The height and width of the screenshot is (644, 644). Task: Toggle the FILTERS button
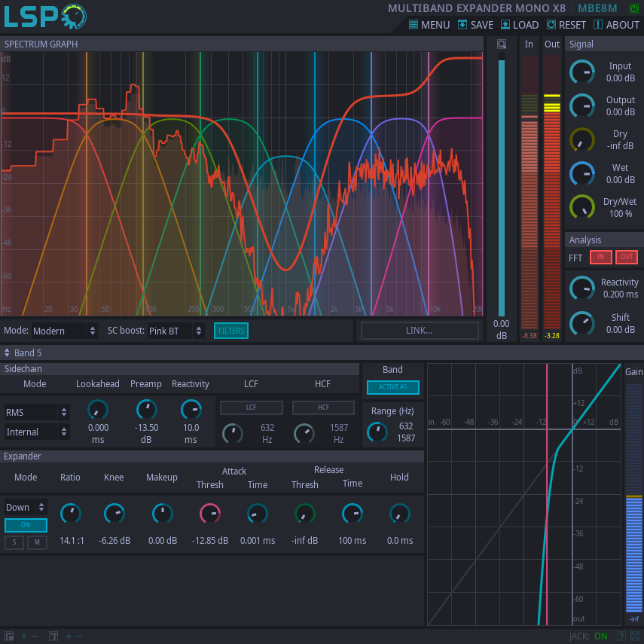pyautogui.click(x=230, y=331)
